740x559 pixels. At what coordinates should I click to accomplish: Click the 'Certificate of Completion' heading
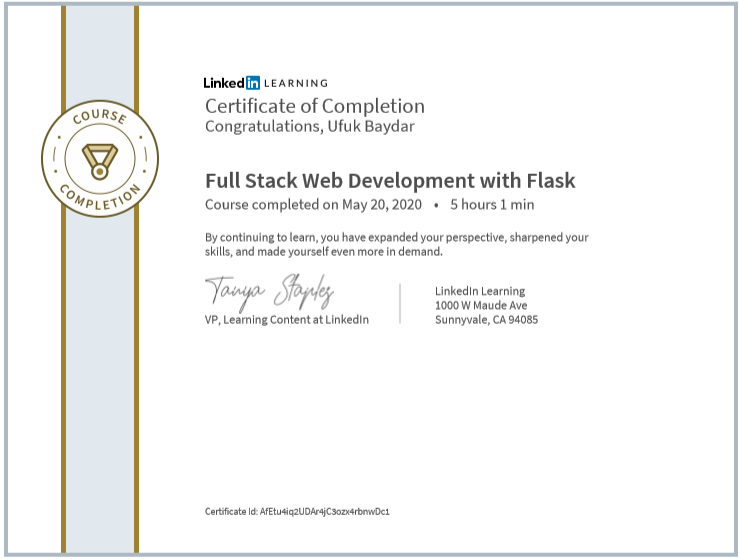coord(315,106)
